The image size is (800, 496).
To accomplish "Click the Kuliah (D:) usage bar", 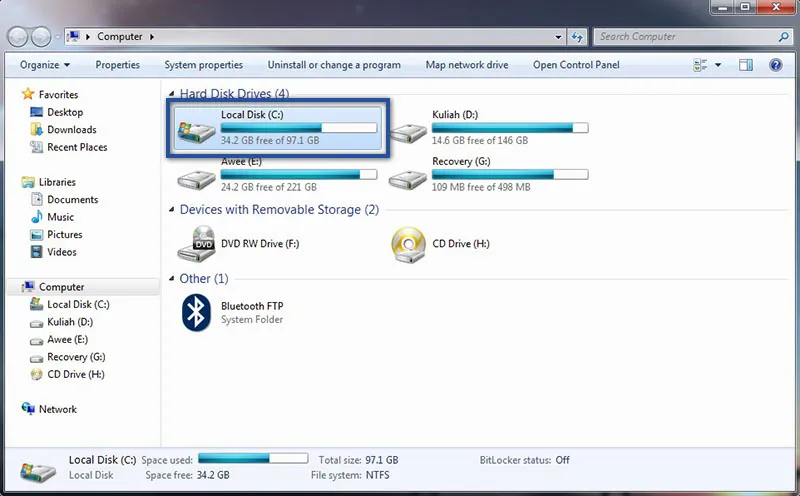I will 510,128.
